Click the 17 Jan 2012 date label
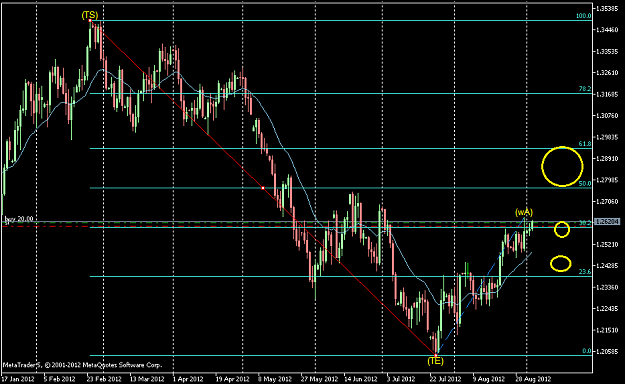This screenshot has width=625, height=384. 18,379
